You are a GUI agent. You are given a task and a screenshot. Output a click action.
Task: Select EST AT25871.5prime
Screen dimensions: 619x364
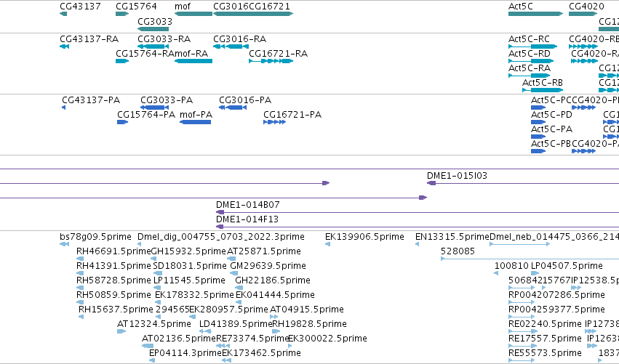pos(231,259)
